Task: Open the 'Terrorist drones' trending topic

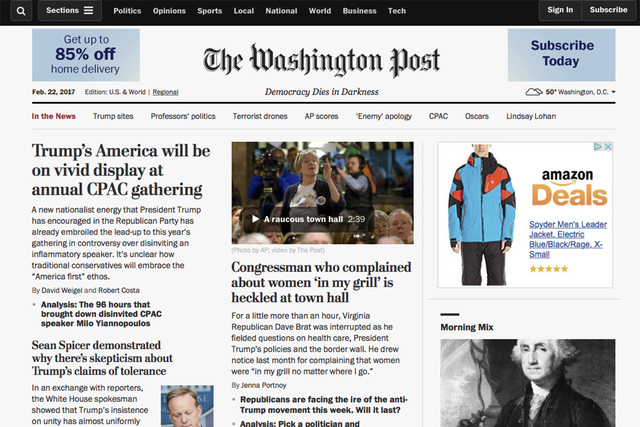Action: point(260,116)
